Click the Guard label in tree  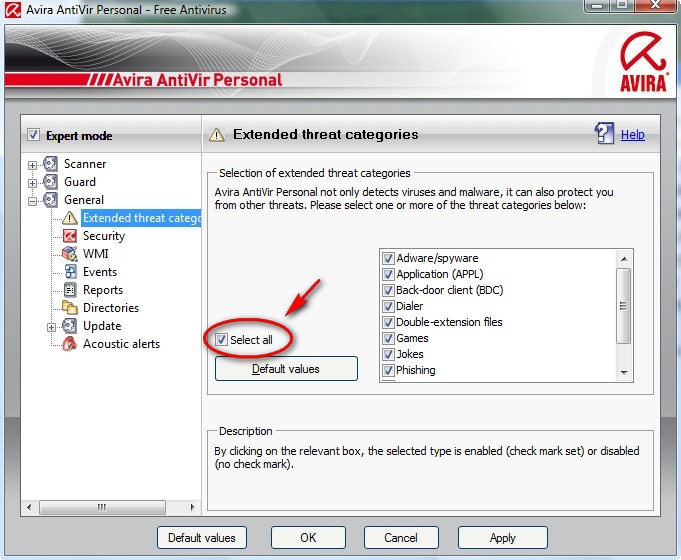coord(80,182)
